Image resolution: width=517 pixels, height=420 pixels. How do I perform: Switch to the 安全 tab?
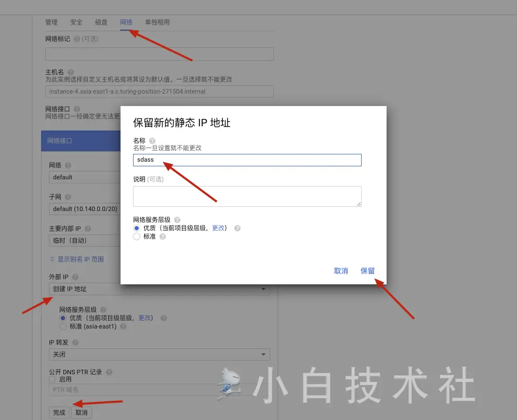(76, 22)
